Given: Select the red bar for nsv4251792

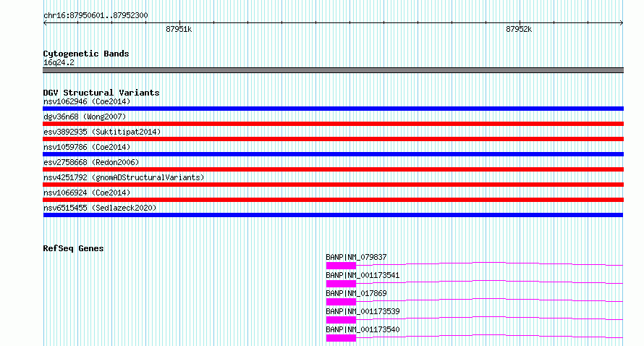Looking at the screenshot, I should pyautogui.click(x=333, y=185).
